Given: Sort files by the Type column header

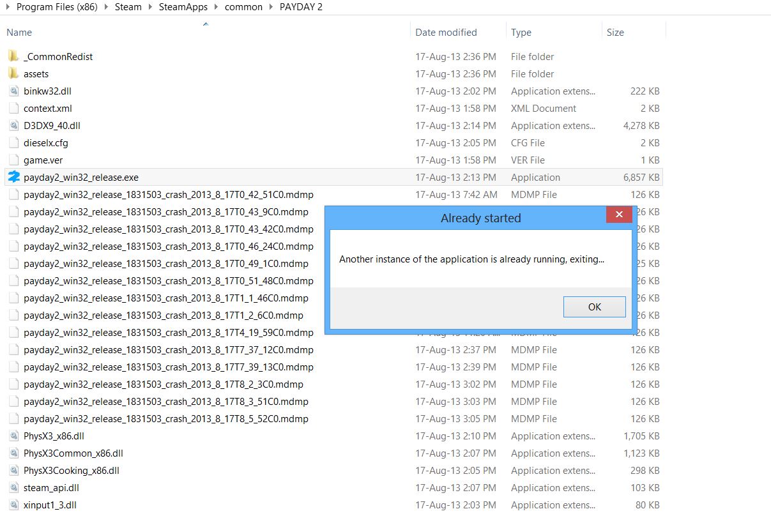Looking at the screenshot, I should (521, 32).
